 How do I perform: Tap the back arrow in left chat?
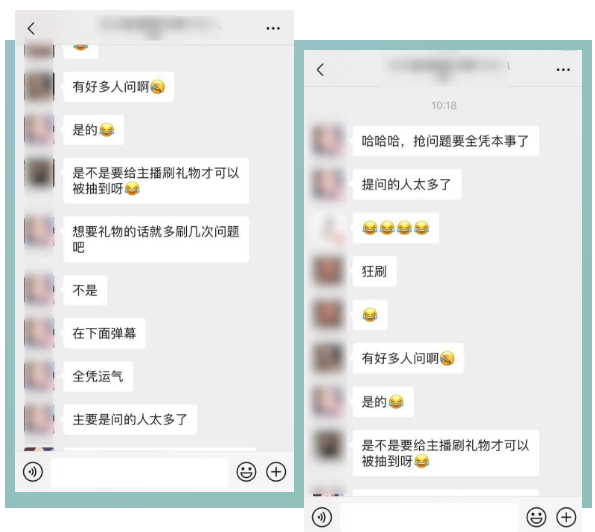[x=31, y=28]
